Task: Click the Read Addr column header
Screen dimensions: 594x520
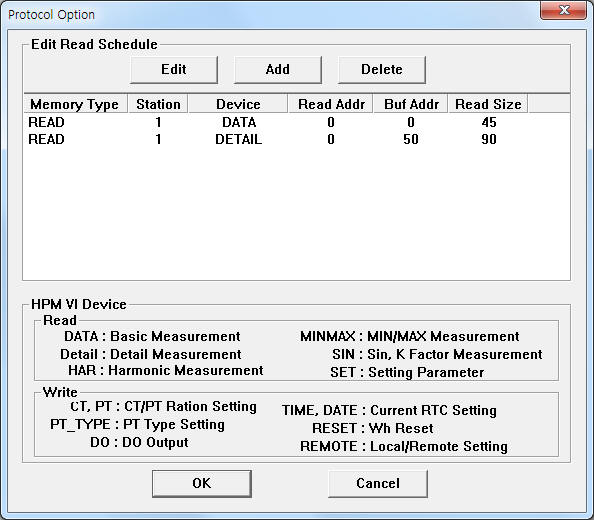Action: pyautogui.click(x=331, y=104)
